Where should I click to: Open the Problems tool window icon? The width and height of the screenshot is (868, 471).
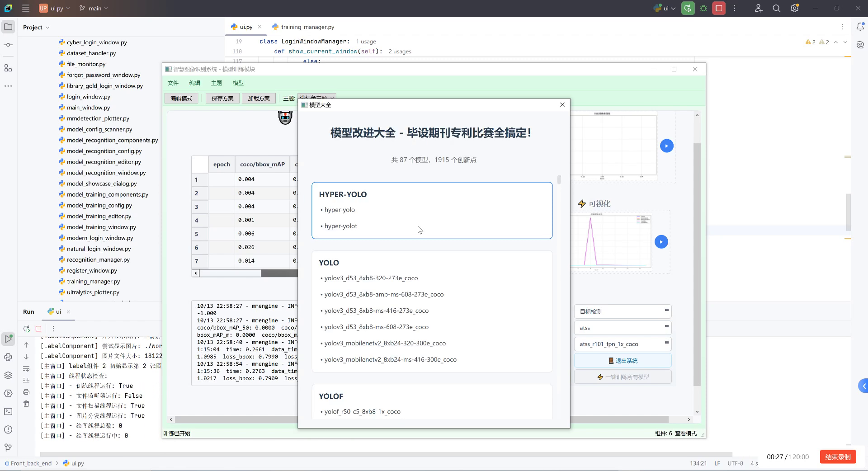[8, 429]
